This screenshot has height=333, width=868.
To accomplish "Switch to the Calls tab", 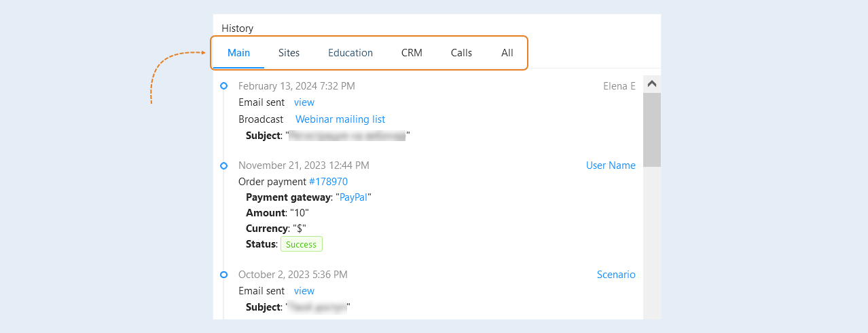I will click(x=461, y=53).
